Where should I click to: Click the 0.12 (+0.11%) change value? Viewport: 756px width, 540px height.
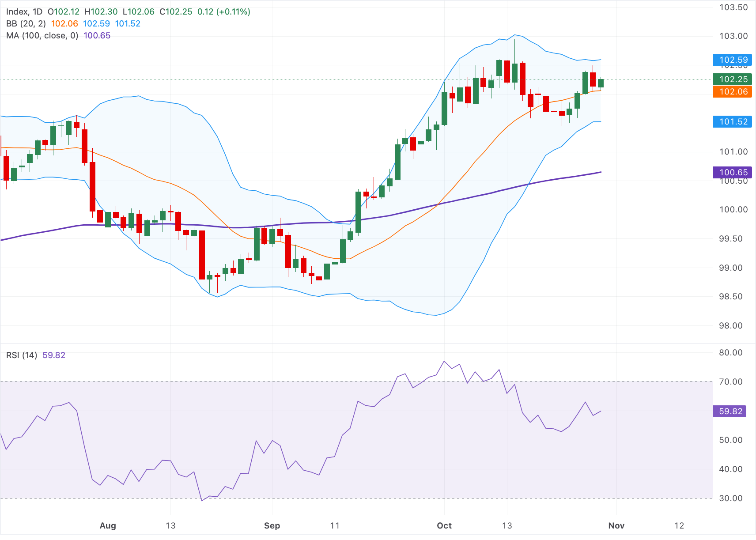click(x=224, y=11)
